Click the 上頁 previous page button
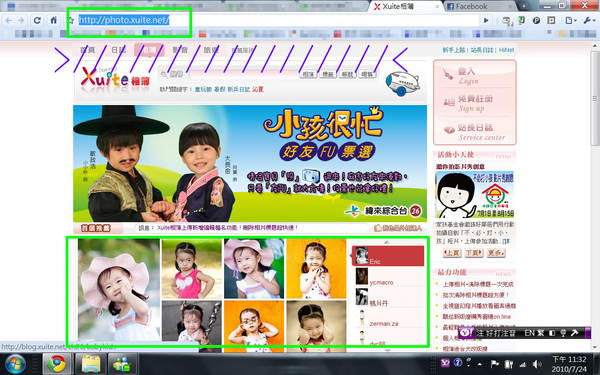The width and height of the screenshot is (600, 375). (452, 253)
